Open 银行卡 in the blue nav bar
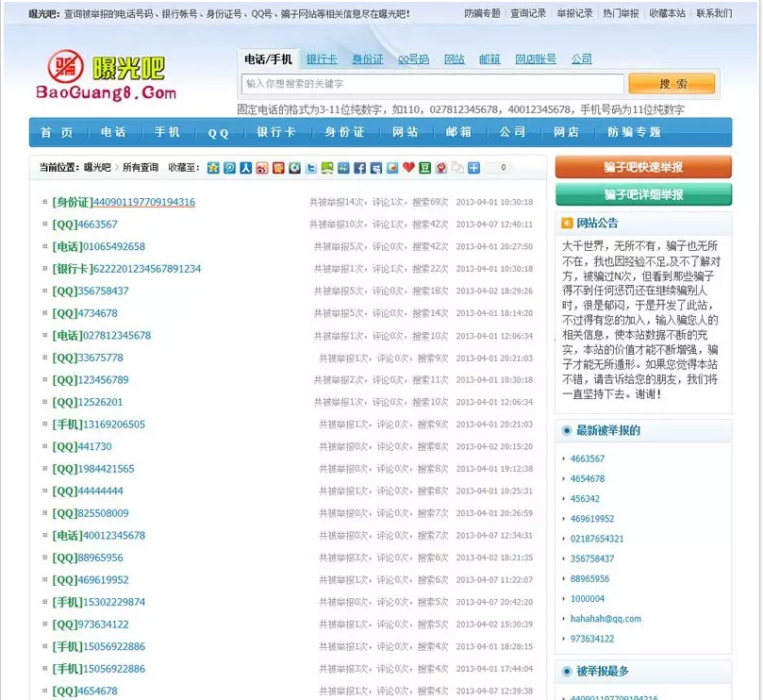The image size is (763, 700). (276, 132)
